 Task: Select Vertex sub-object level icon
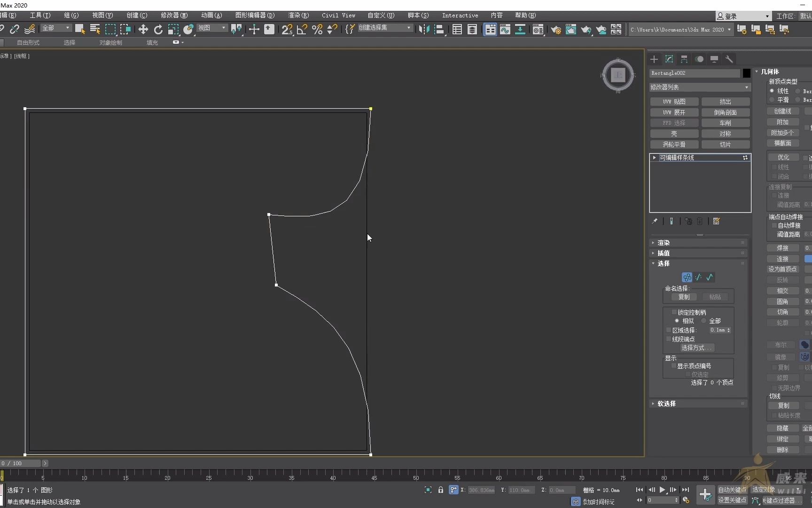point(687,277)
